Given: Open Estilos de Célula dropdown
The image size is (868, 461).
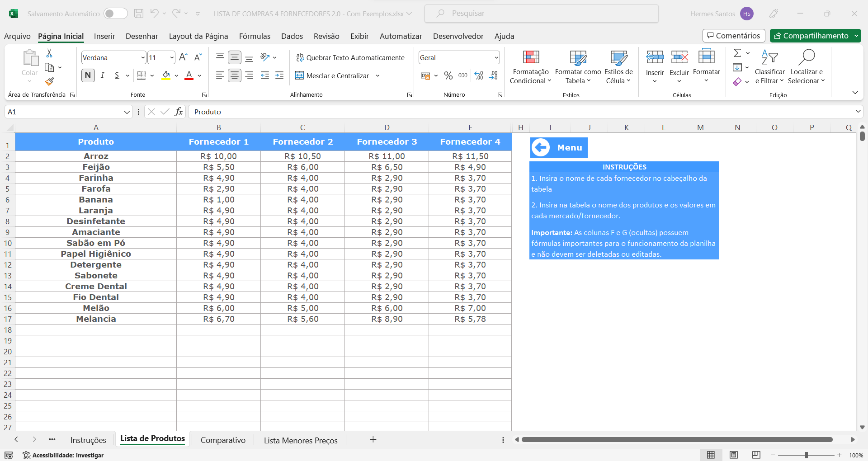Looking at the screenshot, I should (618, 67).
